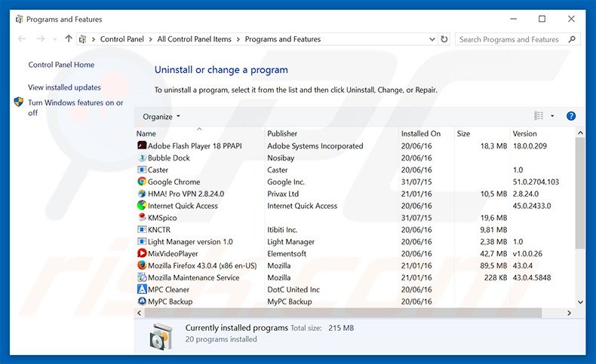Click the Mozilla Maintenance Service icon

[x=142, y=277]
